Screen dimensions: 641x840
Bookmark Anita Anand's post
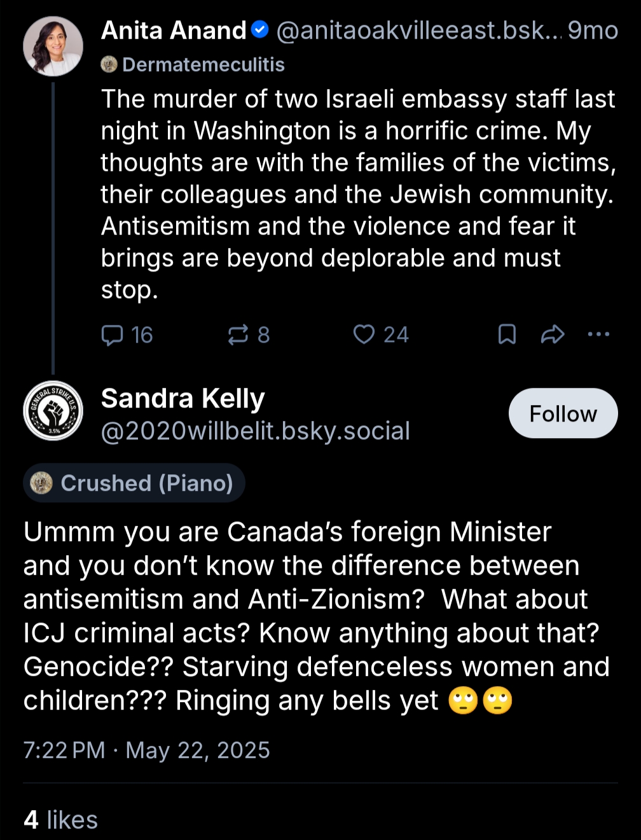pos(507,334)
